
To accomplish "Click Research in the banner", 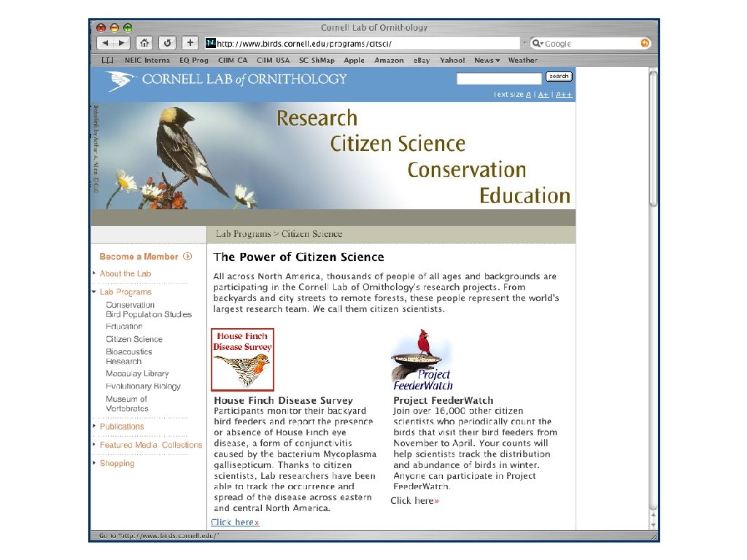I will pos(317,117).
